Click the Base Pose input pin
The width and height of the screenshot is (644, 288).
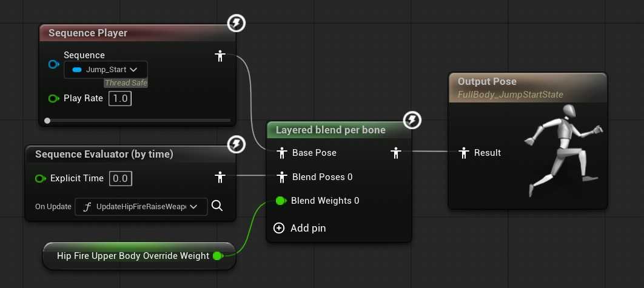281,153
